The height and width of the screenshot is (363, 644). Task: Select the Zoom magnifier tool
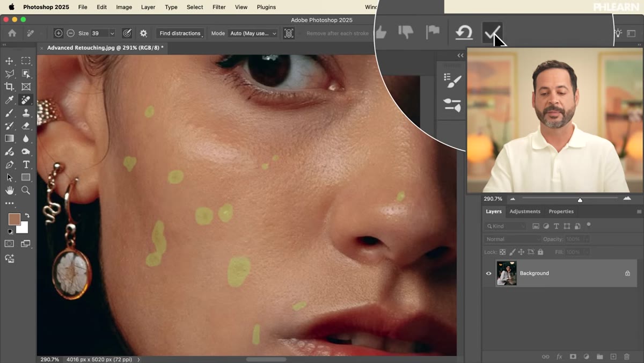pyautogui.click(x=26, y=191)
